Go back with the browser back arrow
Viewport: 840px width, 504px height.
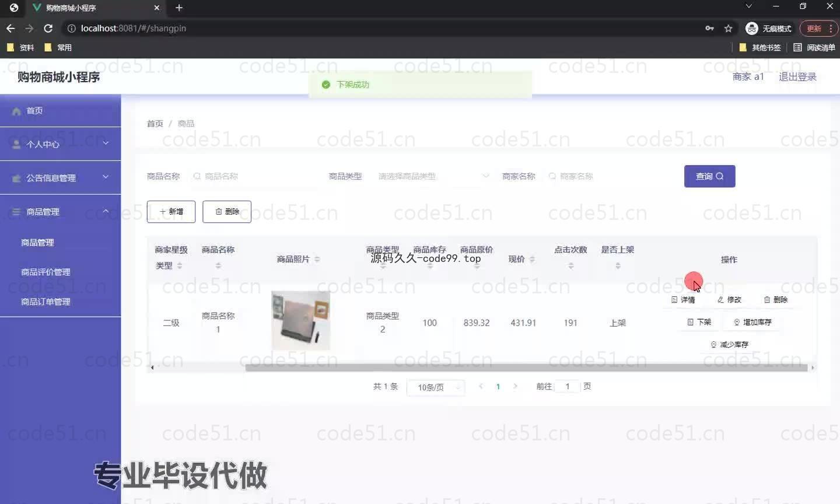pyautogui.click(x=10, y=28)
